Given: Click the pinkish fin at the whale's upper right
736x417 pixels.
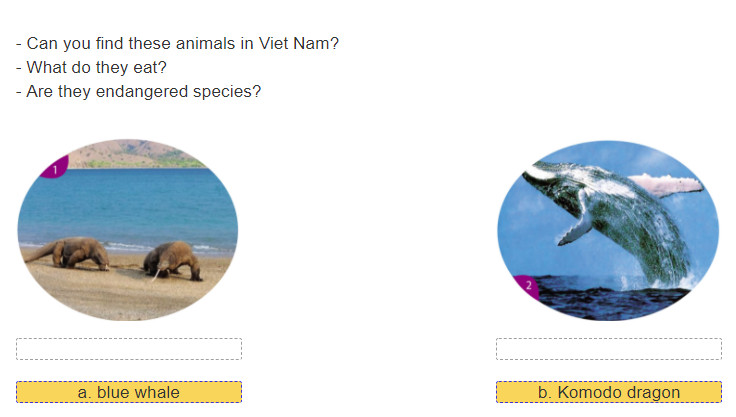Looking at the screenshot, I should click(667, 185).
